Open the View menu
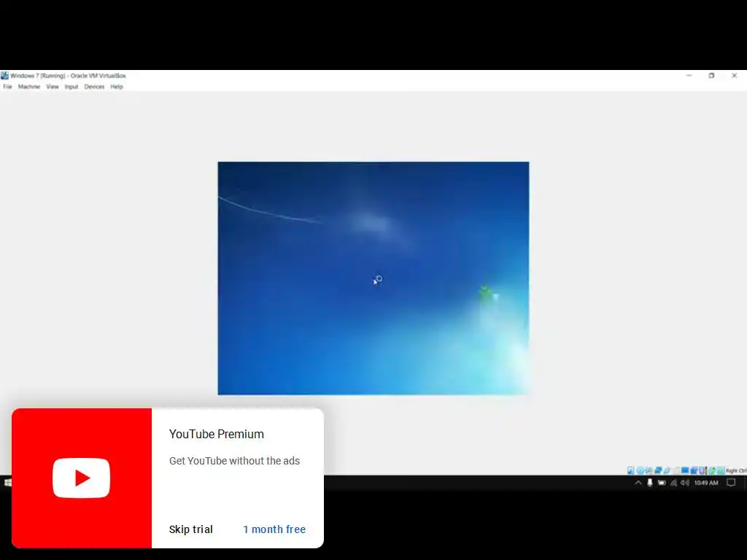The width and height of the screenshot is (747, 560). pyautogui.click(x=53, y=87)
